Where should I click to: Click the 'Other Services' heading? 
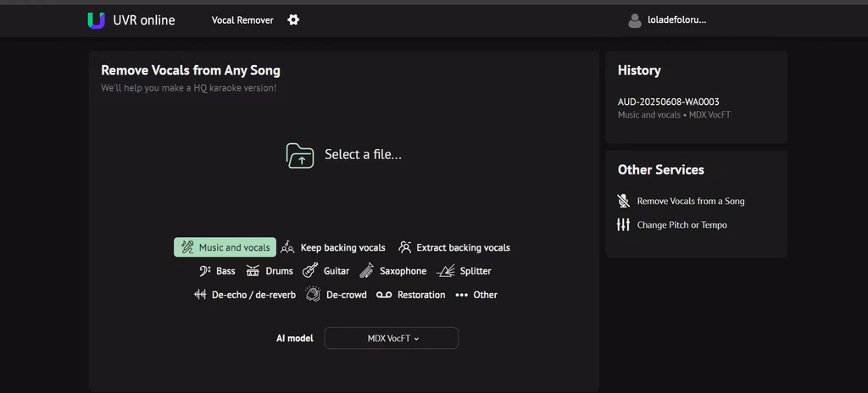click(661, 169)
